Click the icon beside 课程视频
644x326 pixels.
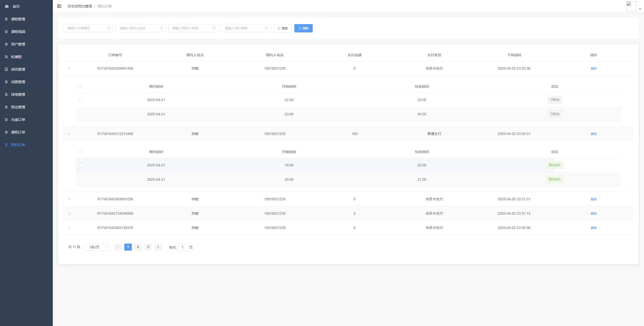coord(6,31)
